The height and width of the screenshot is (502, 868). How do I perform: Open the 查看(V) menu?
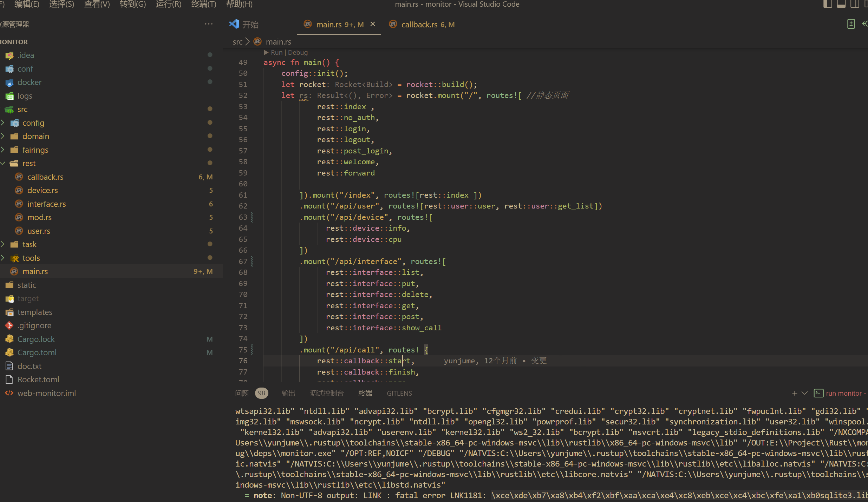(97, 4)
